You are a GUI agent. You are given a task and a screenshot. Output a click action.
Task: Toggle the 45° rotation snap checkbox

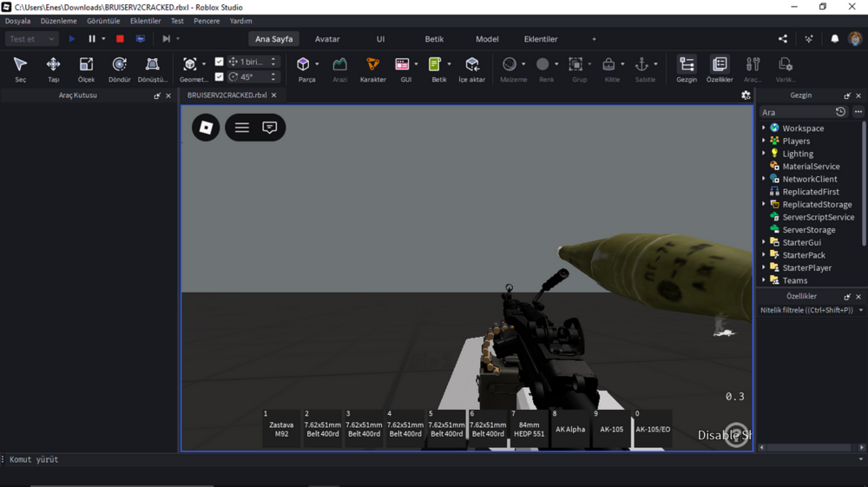(x=220, y=76)
